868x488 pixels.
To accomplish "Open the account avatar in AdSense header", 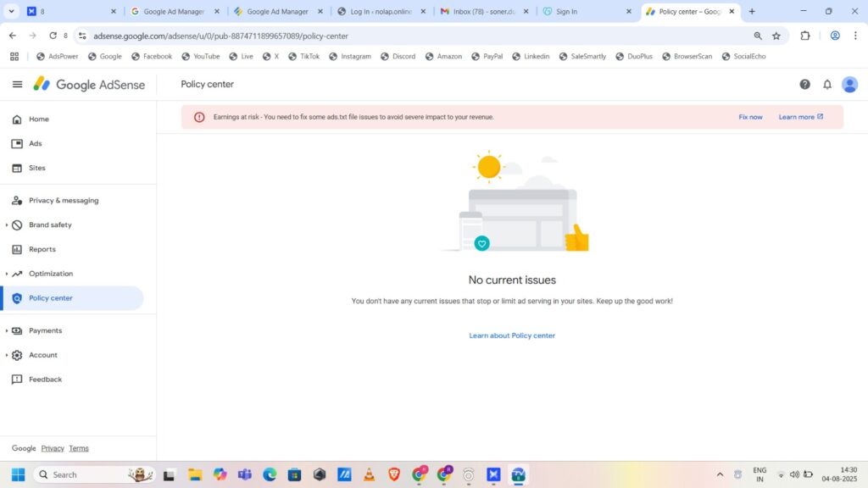I will [x=849, y=84].
